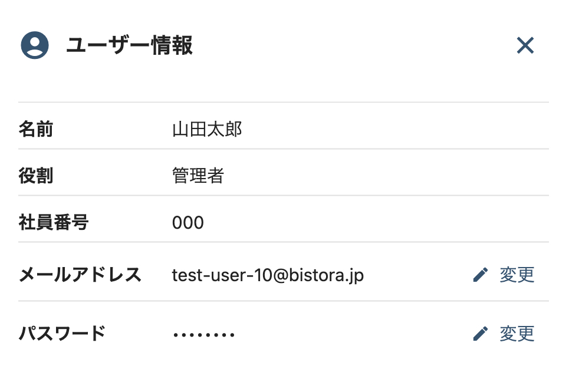Screen dimensions: 569x392
Task: Click the masked password dots
Action: click(204, 335)
